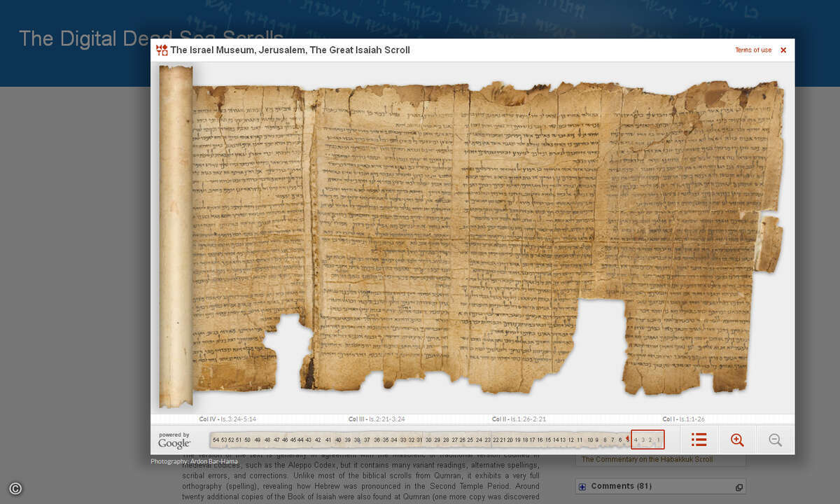Click the red viewport box on navigator strip
Screen dimensions: 840x504
[x=647, y=440]
